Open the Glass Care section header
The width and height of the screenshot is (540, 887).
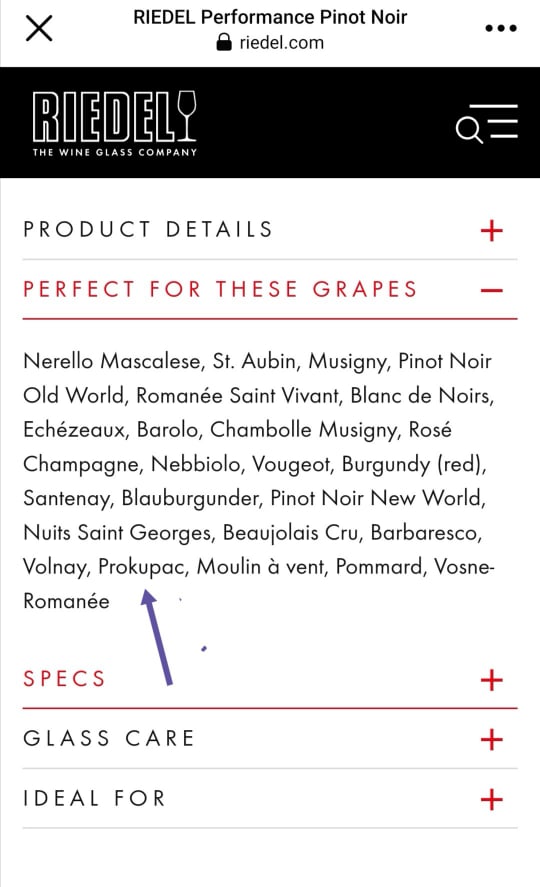[x=270, y=738]
